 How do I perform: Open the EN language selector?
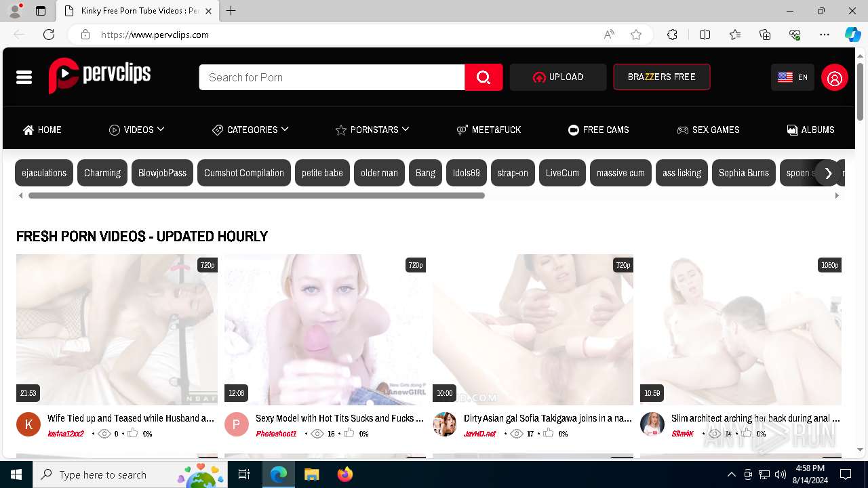click(793, 77)
